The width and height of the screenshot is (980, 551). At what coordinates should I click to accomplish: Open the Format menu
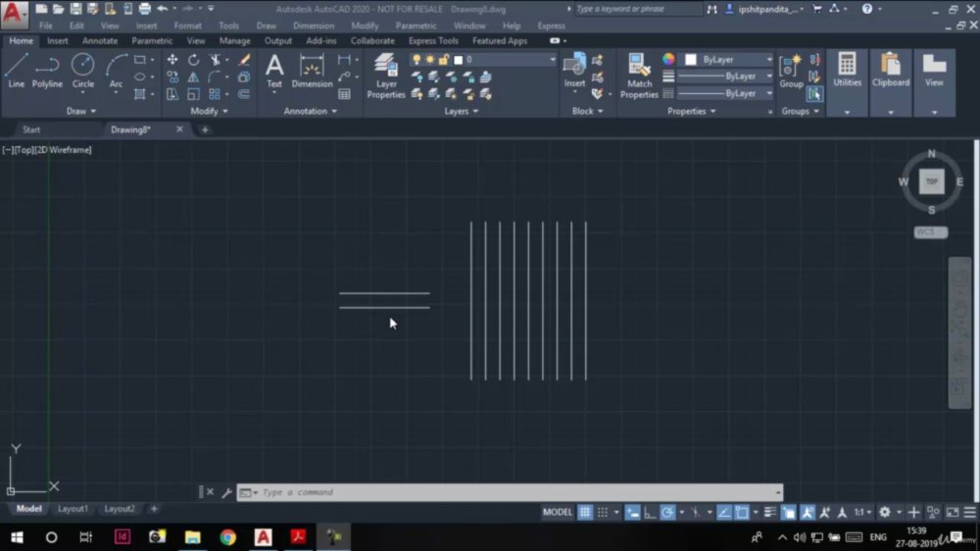pyautogui.click(x=187, y=26)
